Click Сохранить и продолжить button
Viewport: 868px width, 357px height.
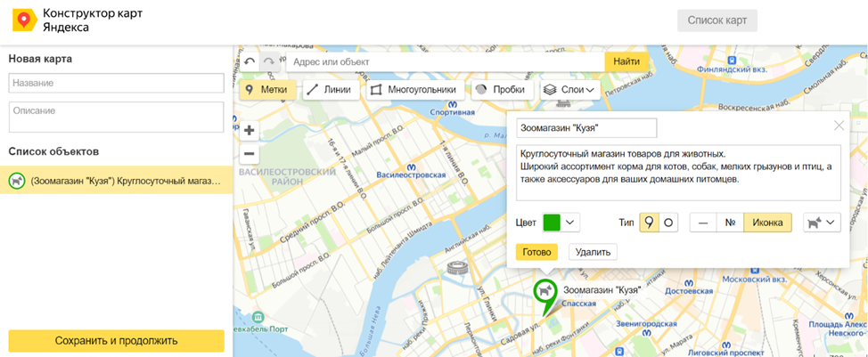116,340
